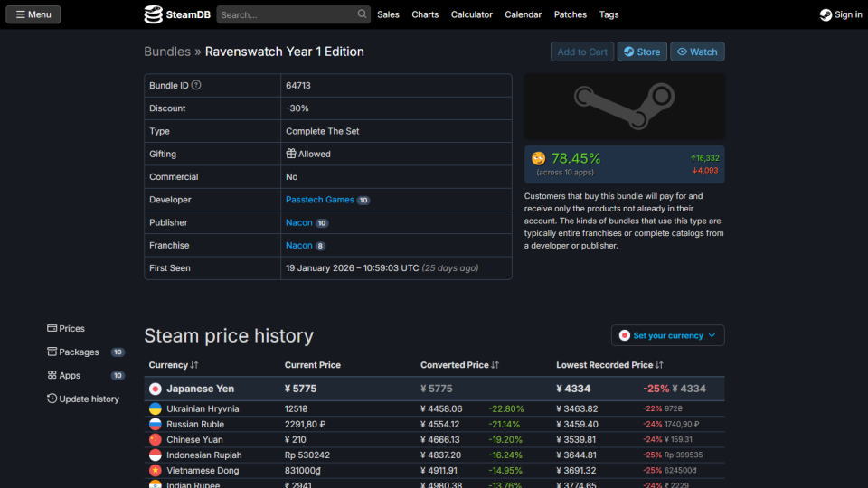Click the -30% discount value

pos(297,108)
